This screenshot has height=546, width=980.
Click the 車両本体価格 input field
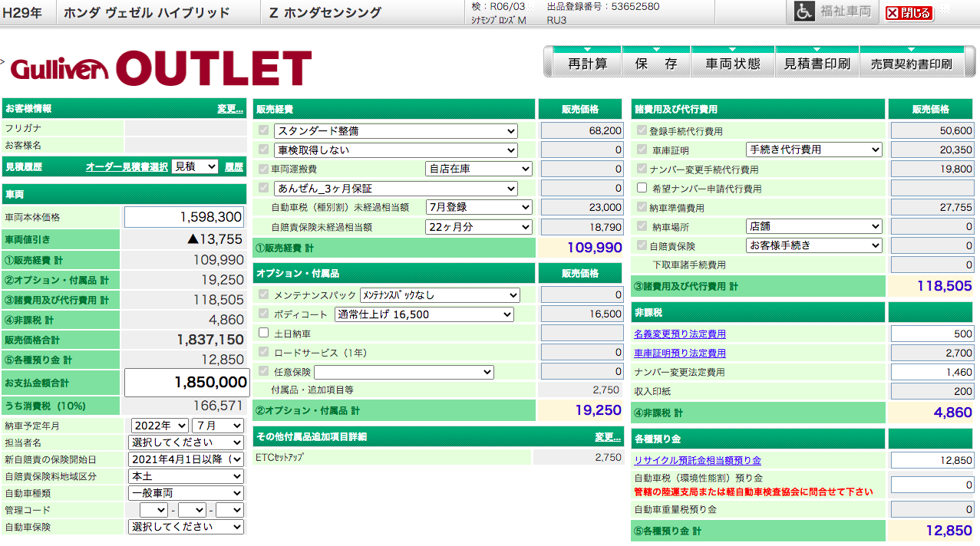184,217
